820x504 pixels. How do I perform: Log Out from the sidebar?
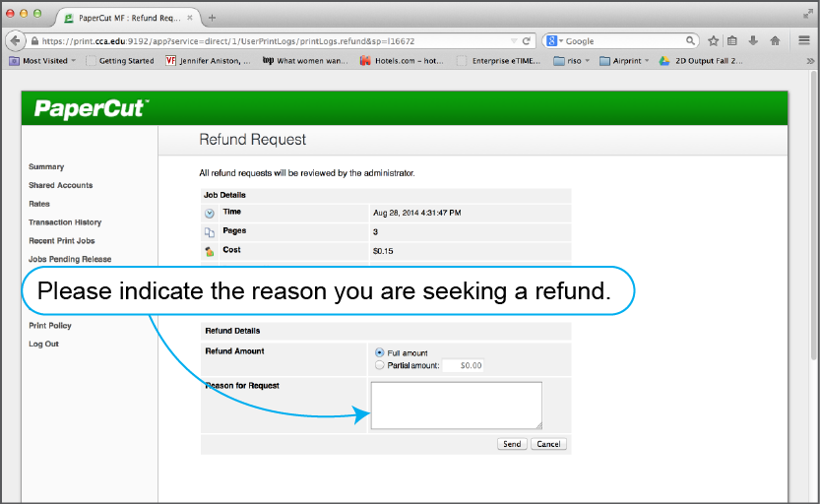pyautogui.click(x=43, y=344)
